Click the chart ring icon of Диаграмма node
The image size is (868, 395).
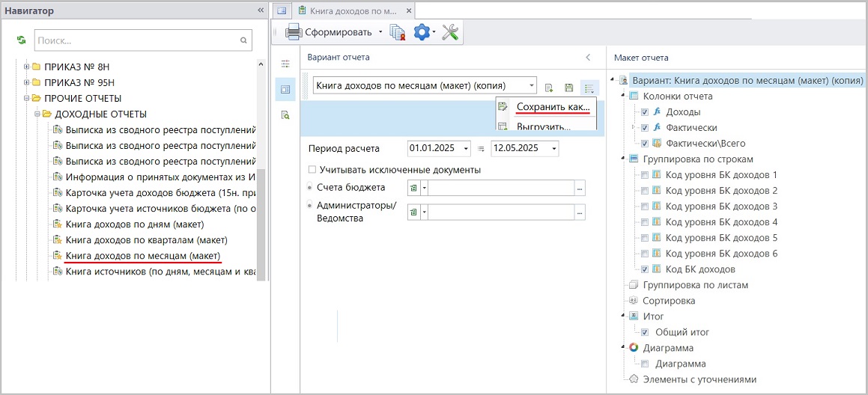[634, 348]
